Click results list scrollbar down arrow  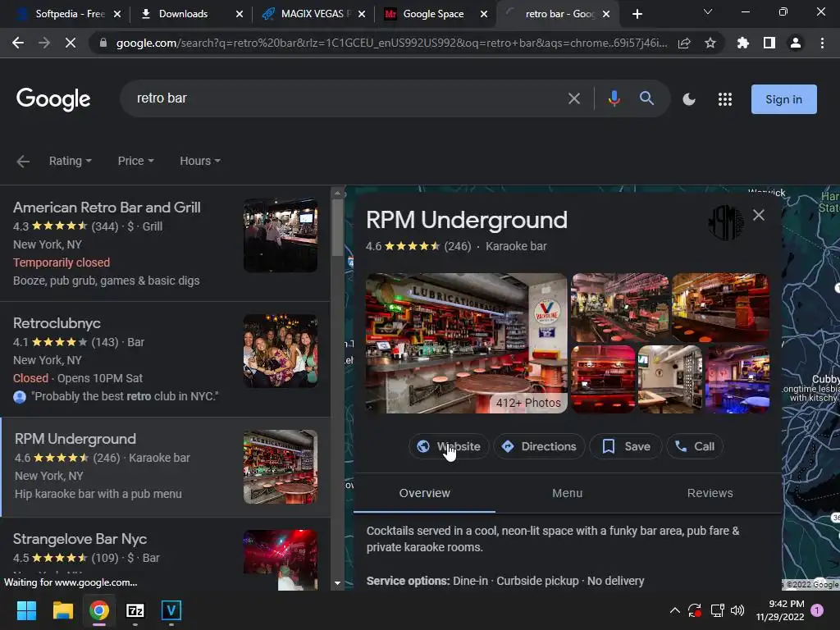[x=337, y=583]
